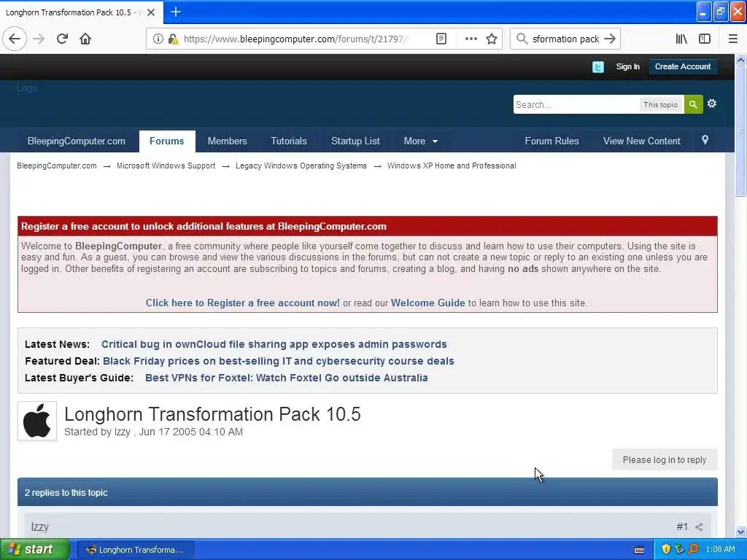Image resolution: width=747 pixels, height=560 pixels.
Task: Open advanced search gear icon
Action: click(x=712, y=104)
